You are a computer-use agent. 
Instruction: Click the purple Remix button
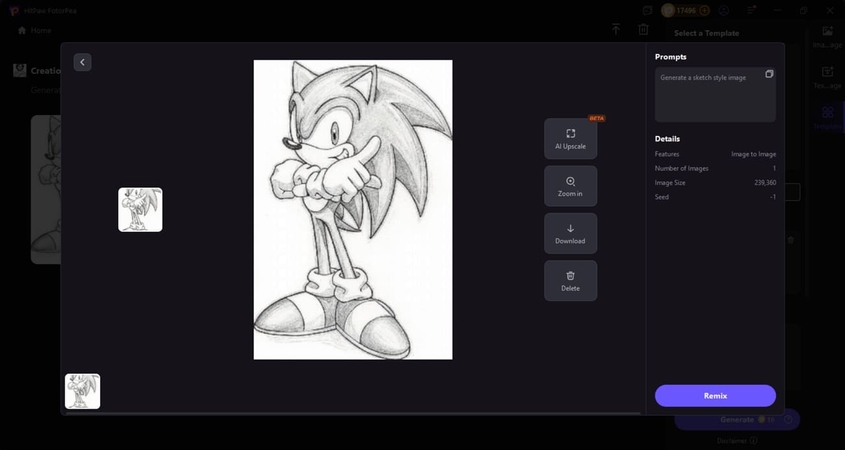click(x=715, y=396)
